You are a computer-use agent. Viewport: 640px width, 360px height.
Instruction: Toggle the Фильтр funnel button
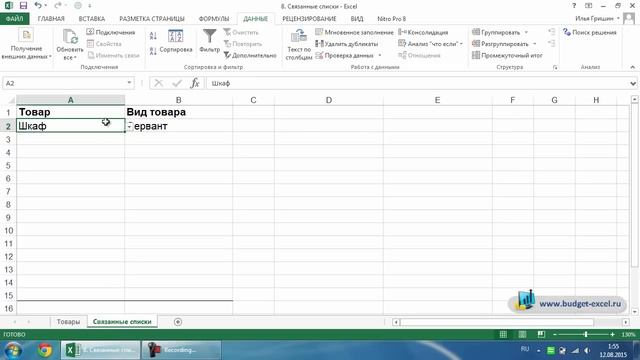pyautogui.click(x=209, y=41)
